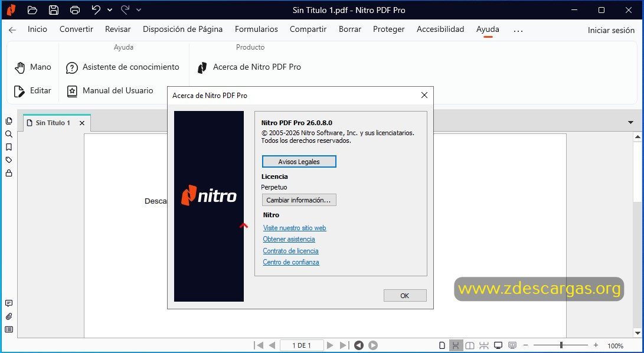Close the Sin Titulo 1 document tab
This screenshot has height=353, width=644.
coord(81,123)
